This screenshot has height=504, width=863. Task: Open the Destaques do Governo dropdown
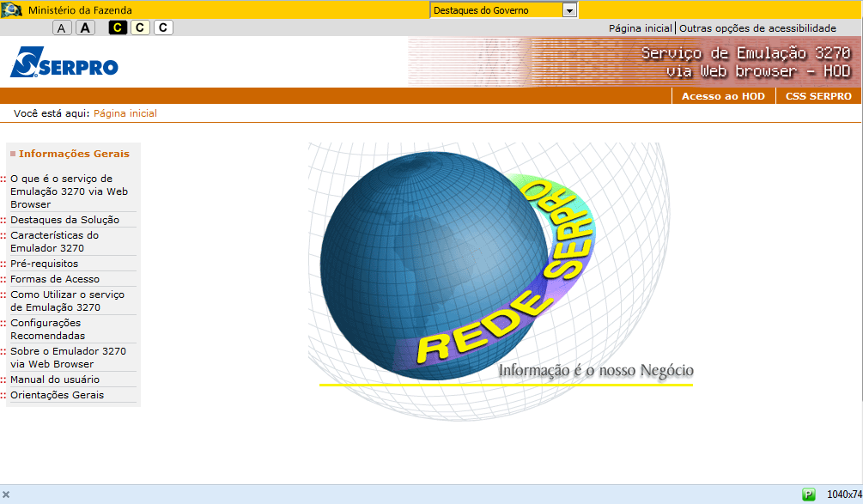point(503,10)
